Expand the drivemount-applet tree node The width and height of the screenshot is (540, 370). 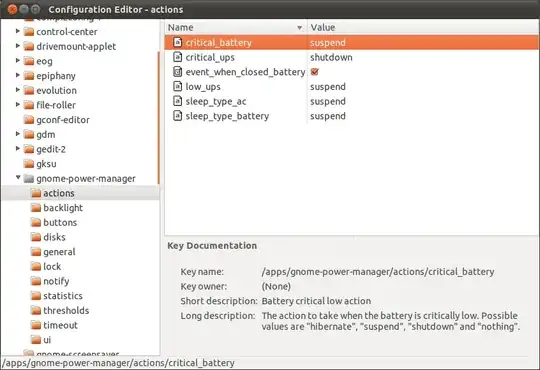tap(18, 46)
